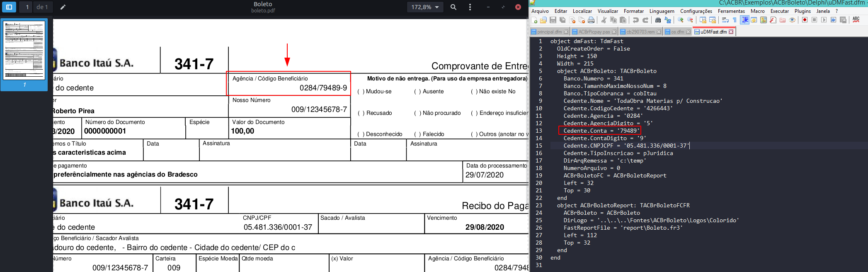Start macro recording with red dot
The height and width of the screenshot is (272, 868).
coord(805,20)
